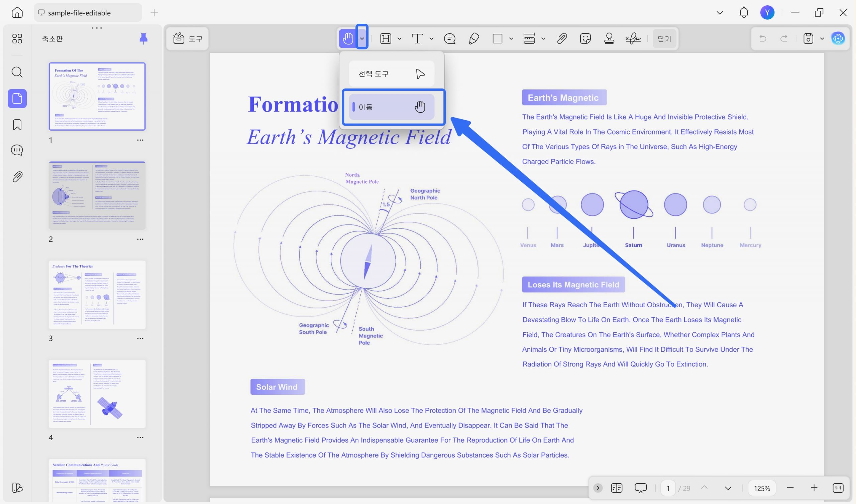Select the page 3 thumbnail

97,295
